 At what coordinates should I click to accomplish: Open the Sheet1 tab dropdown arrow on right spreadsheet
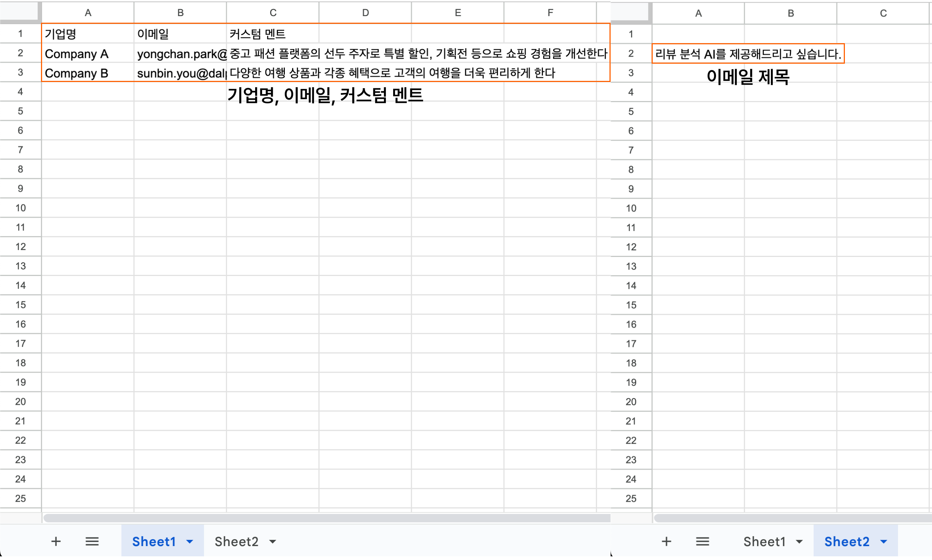799,541
